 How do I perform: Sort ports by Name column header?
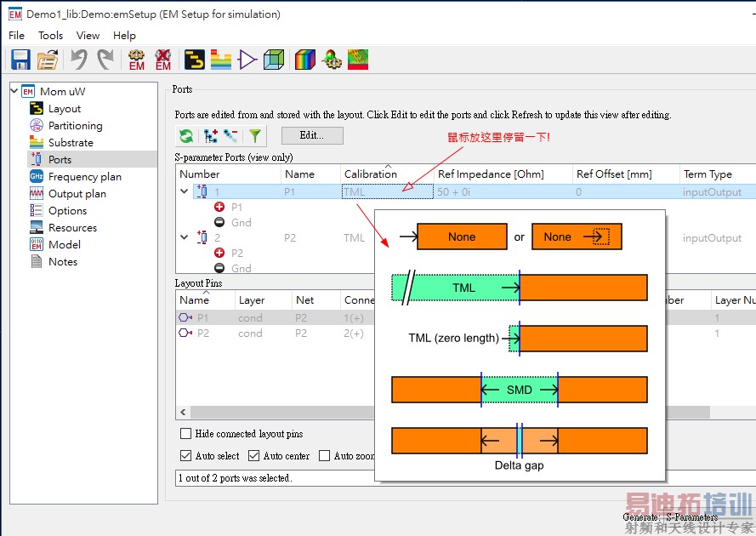(310, 174)
